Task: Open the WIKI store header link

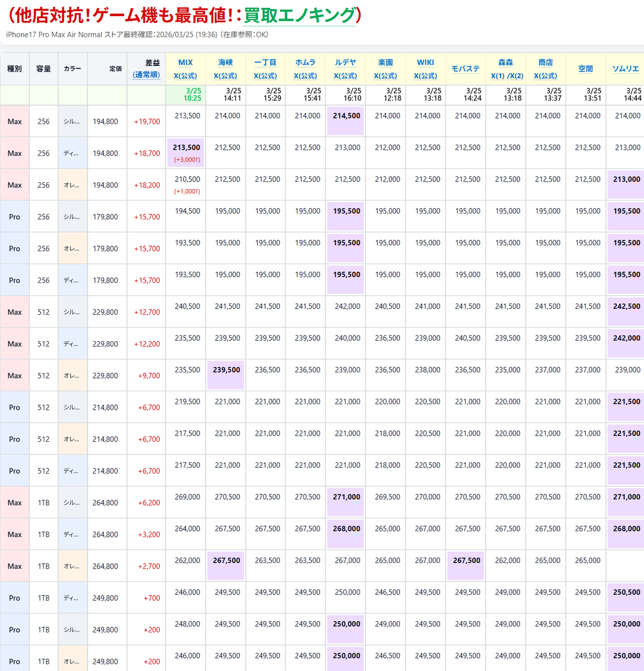Action: click(425, 63)
